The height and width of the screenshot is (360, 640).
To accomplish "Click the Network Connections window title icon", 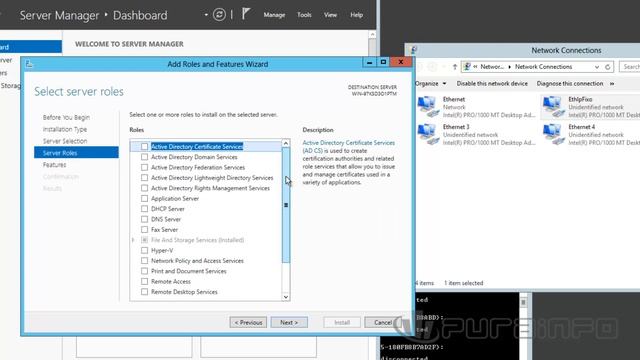I will click(x=413, y=50).
